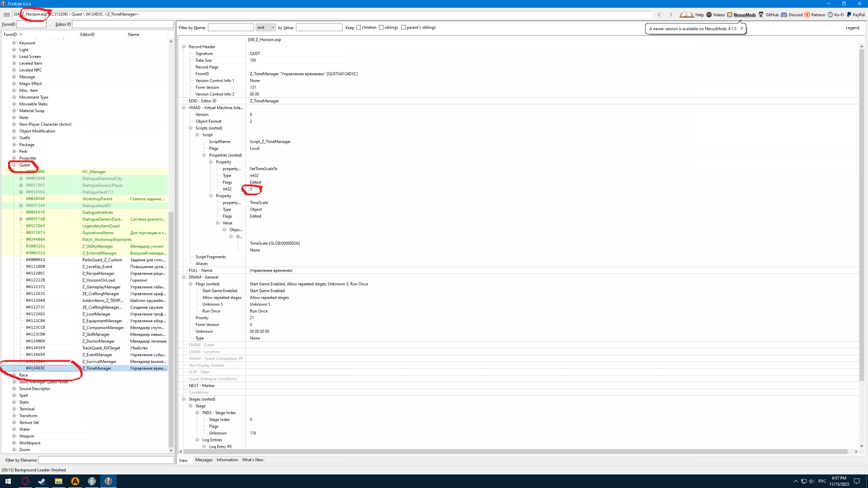
Task: Collapse the Quest tree node
Action: (x=14, y=165)
